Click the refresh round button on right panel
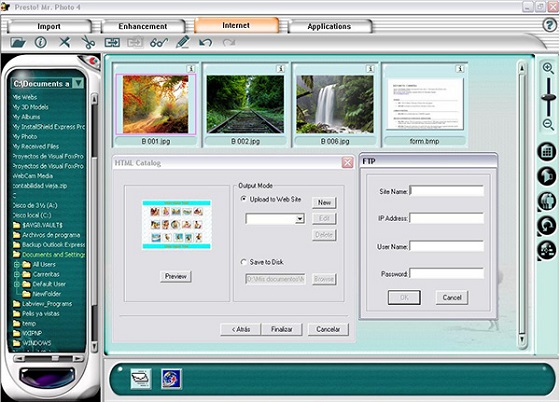560x402 pixels. coord(547,225)
